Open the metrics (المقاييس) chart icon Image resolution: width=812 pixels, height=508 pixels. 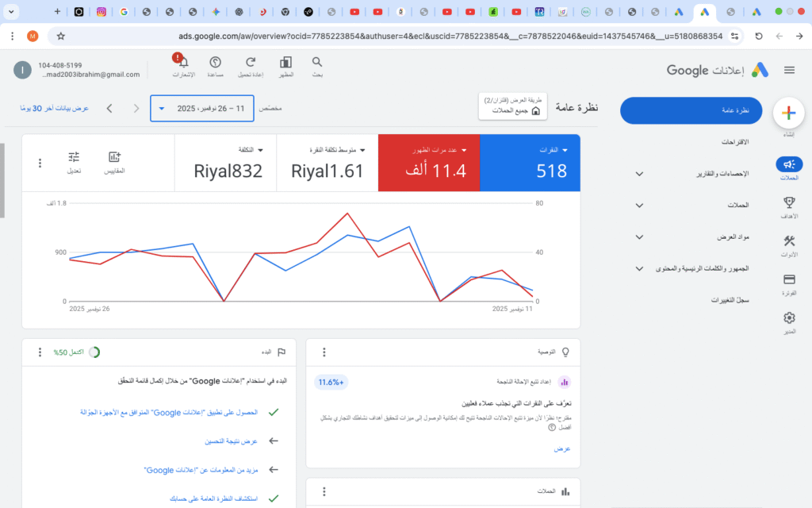tap(114, 157)
